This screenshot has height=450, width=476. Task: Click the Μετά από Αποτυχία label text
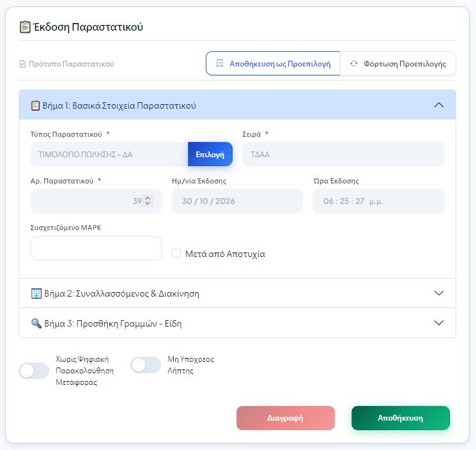226,254
